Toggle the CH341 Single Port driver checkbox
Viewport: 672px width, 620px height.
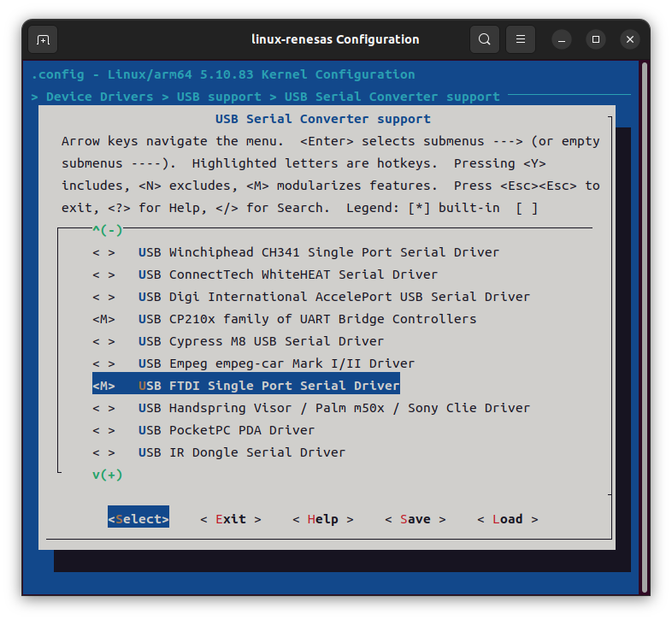103,252
